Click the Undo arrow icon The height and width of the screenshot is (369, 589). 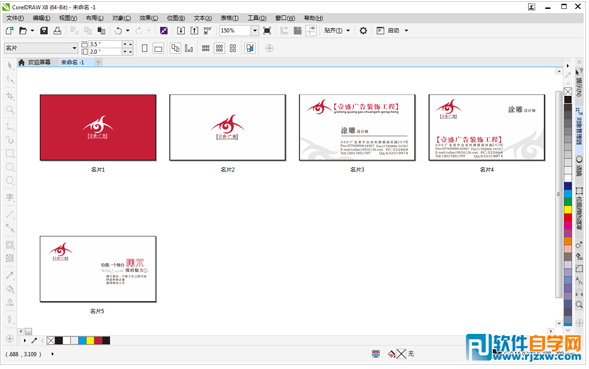(x=118, y=31)
